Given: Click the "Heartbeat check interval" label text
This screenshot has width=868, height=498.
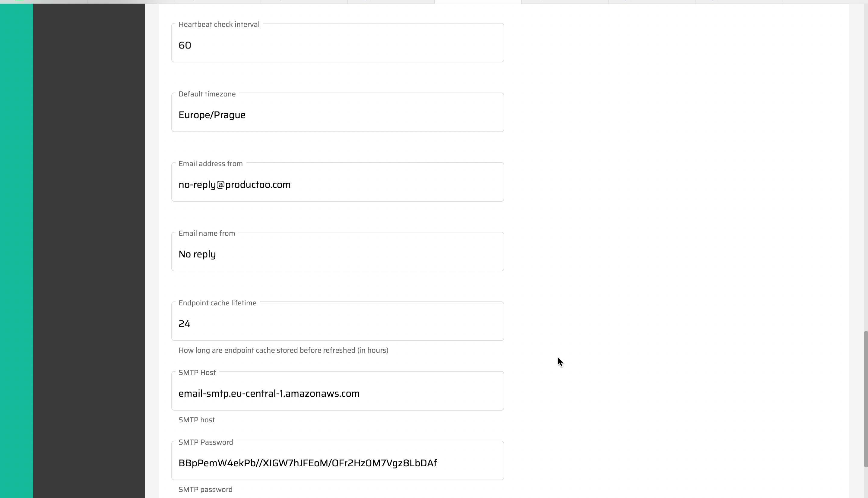Looking at the screenshot, I should (x=219, y=25).
